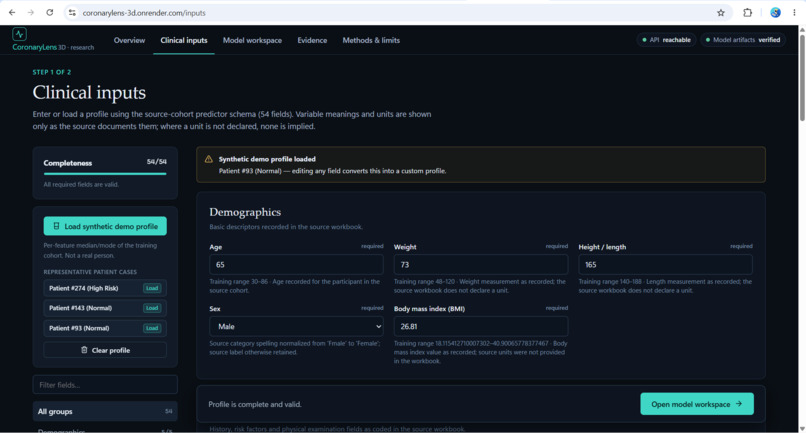The height and width of the screenshot is (433, 806).
Task: Open the Sex dropdown showing Male
Action: pos(296,327)
